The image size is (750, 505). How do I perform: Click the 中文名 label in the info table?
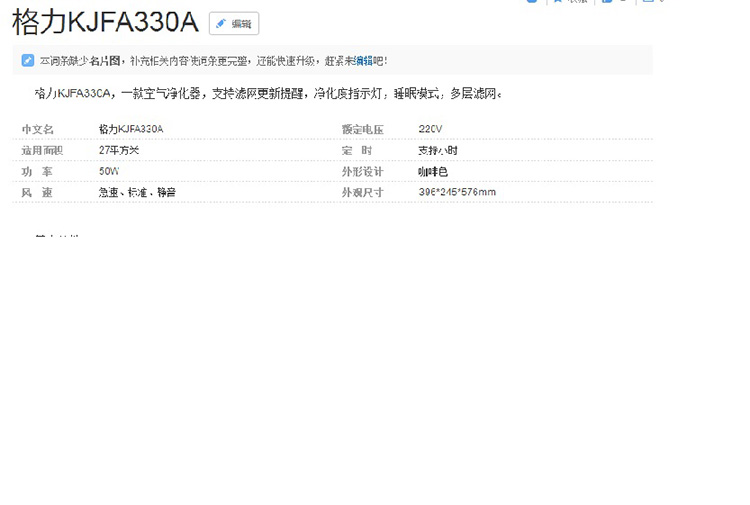37,129
